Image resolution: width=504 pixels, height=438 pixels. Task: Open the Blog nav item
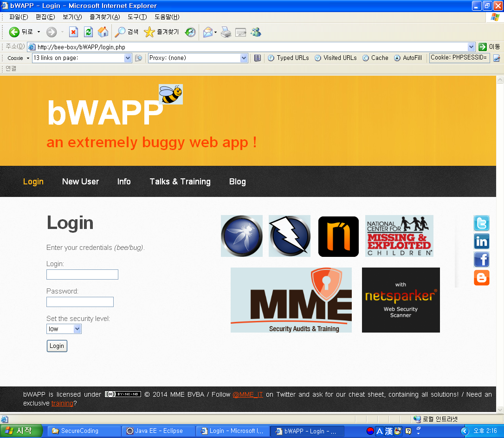[x=238, y=182]
